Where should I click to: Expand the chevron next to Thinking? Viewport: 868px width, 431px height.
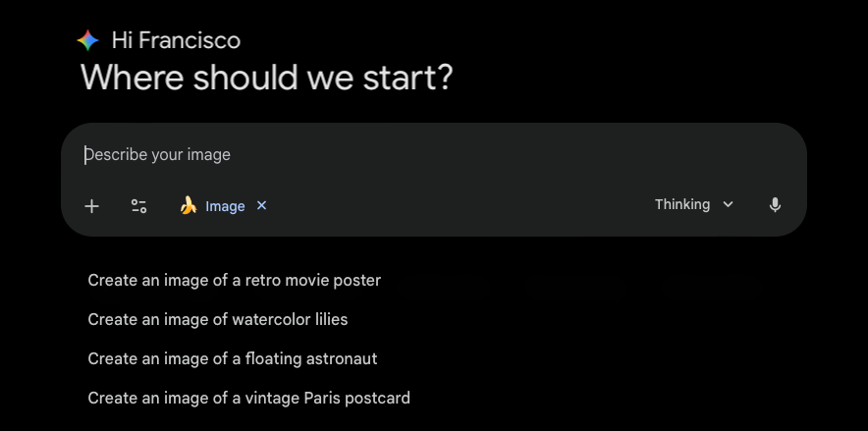(x=728, y=204)
